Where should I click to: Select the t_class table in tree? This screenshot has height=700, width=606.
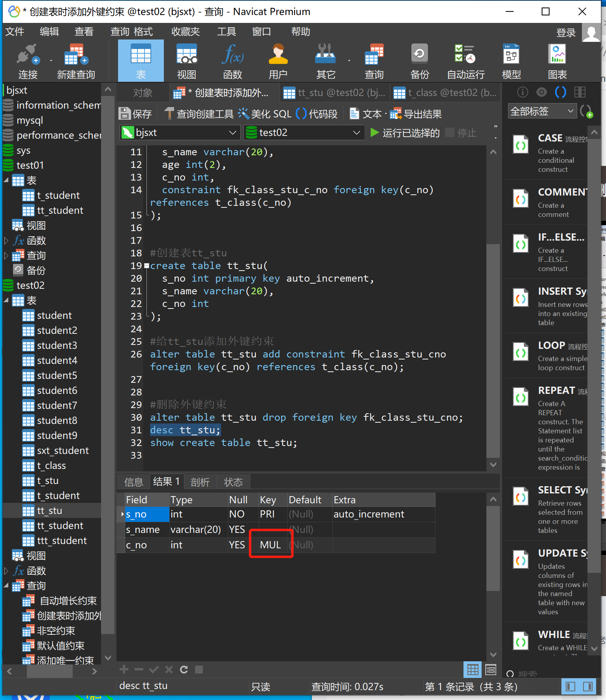pyautogui.click(x=51, y=465)
